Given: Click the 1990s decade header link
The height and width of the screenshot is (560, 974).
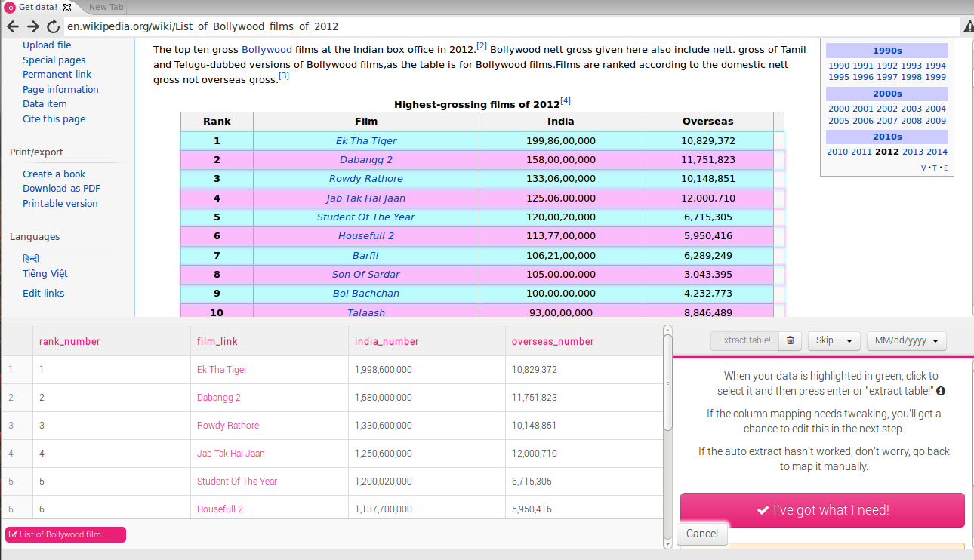Looking at the screenshot, I should click(x=887, y=51).
